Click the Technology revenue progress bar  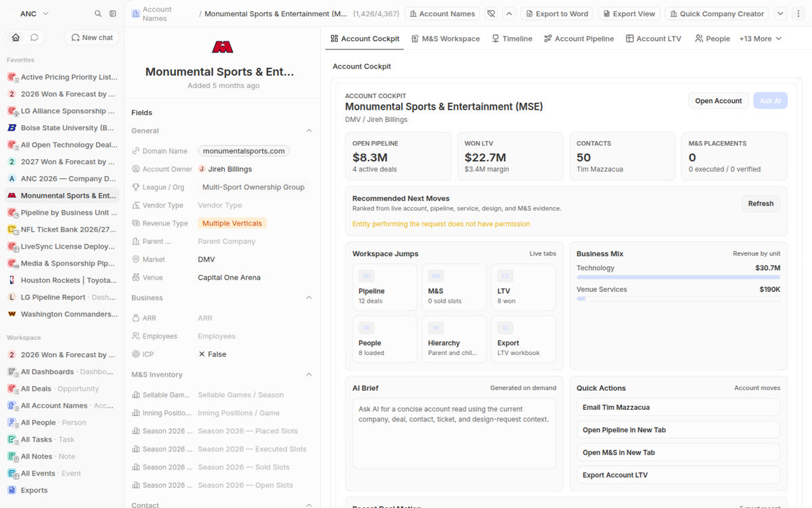click(678, 277)
